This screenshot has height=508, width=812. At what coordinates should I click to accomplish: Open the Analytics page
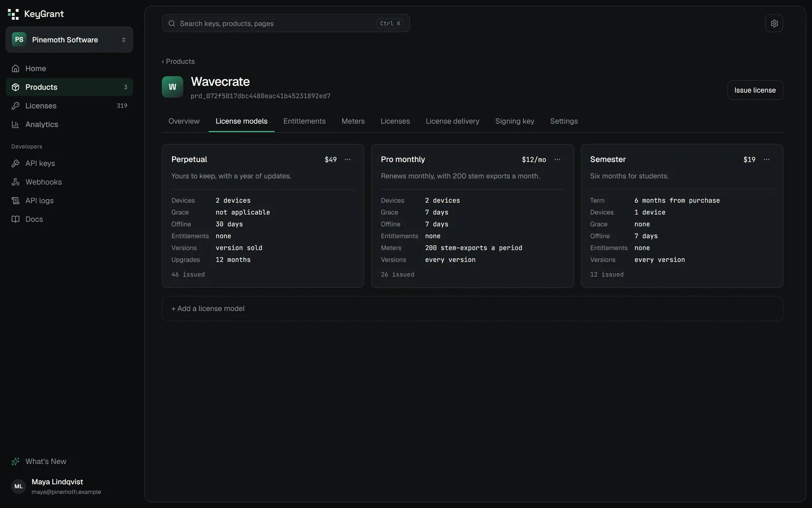[x=69, y=124]
